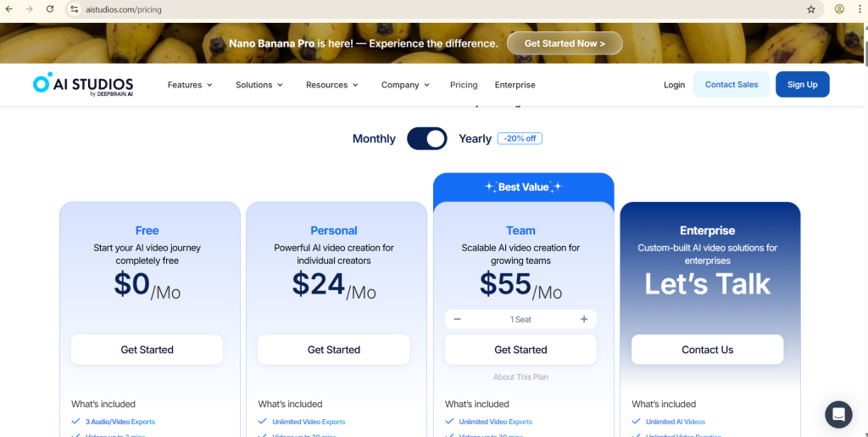Click the site information icon in address bar
This screenshot has height=437, width=868.
click(75, 9)
